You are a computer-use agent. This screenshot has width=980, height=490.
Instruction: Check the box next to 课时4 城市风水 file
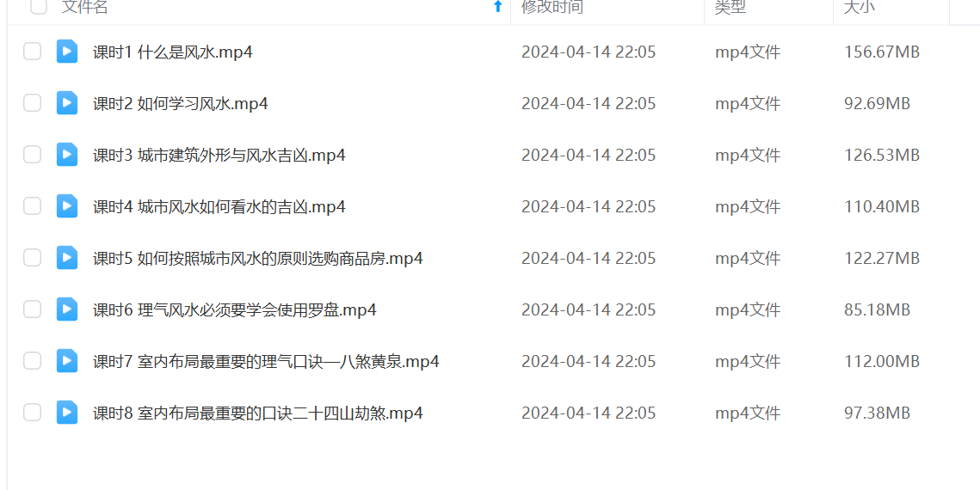[x=33, y=206]
